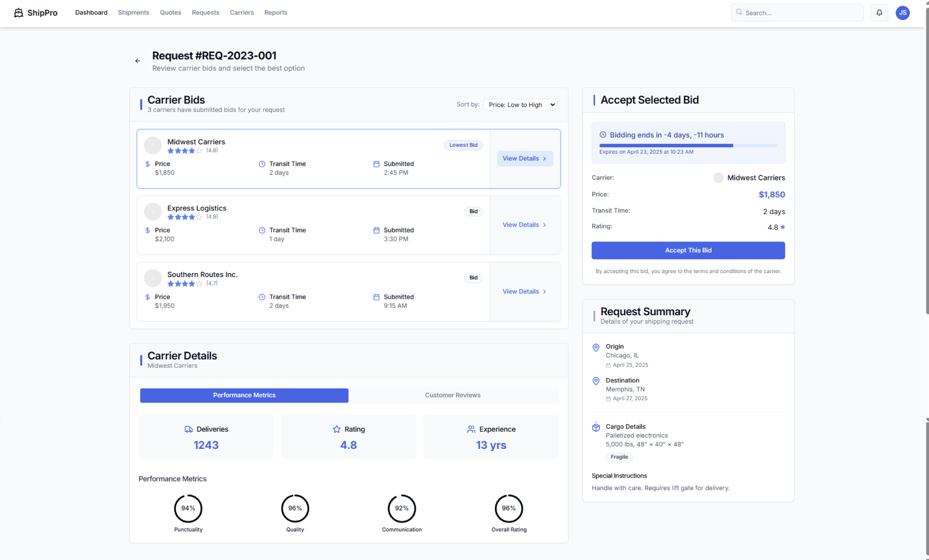
Task: Click the search magnifier icon
Action: click(x=739, y=13)
